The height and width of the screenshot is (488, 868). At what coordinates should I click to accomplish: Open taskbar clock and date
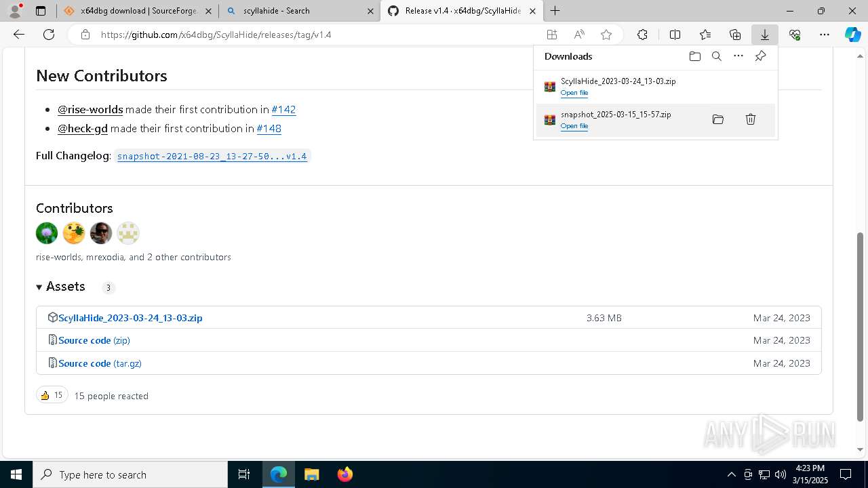coord(810,474)
